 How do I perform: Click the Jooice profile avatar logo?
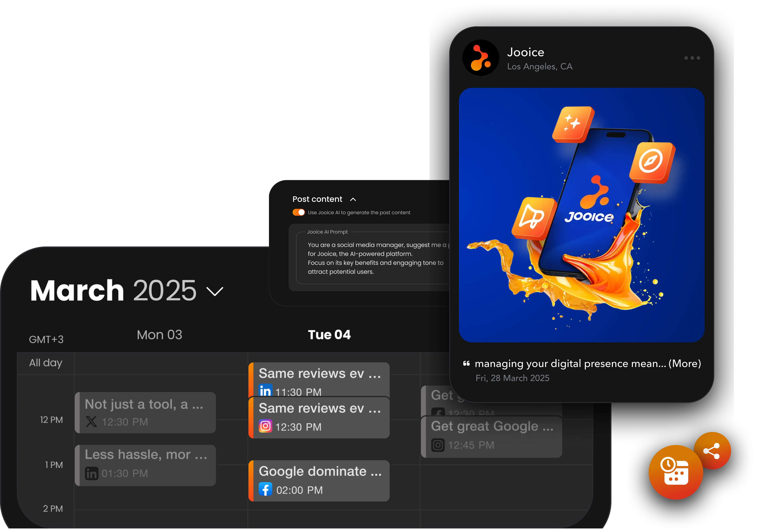pyautogui.click(x=480, y=58)
